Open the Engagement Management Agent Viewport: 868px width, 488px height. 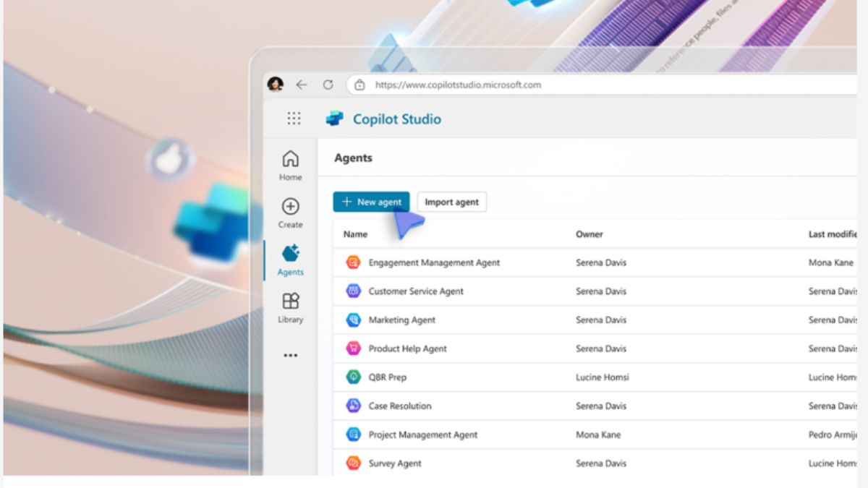[x=433, y=262]
